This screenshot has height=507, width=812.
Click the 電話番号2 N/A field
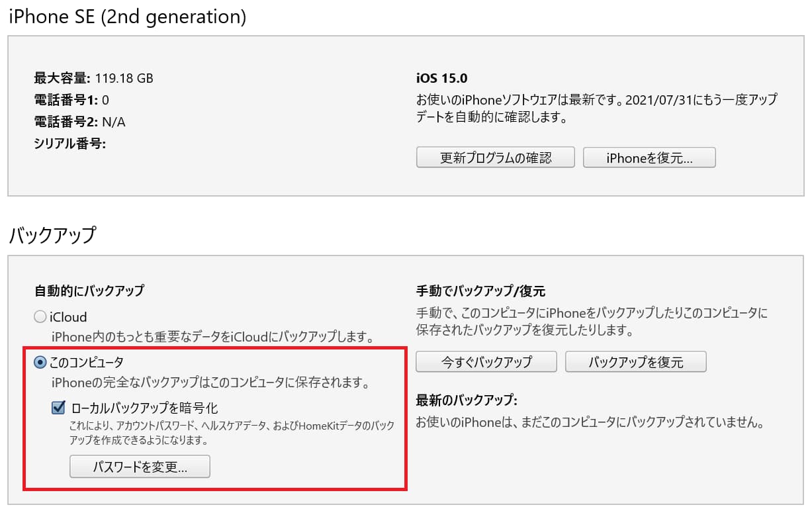[x=79, y=122]
